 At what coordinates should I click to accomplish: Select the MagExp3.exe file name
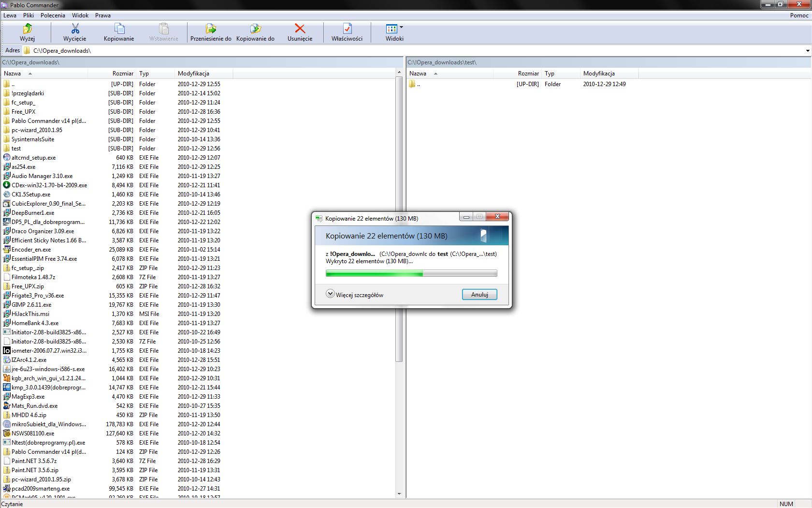(x=28, y=397)
